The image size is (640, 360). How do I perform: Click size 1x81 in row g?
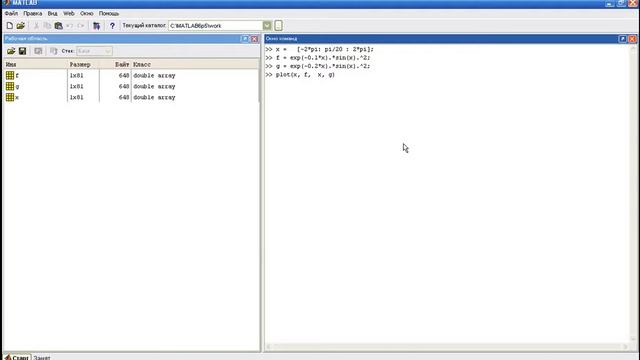76,87
